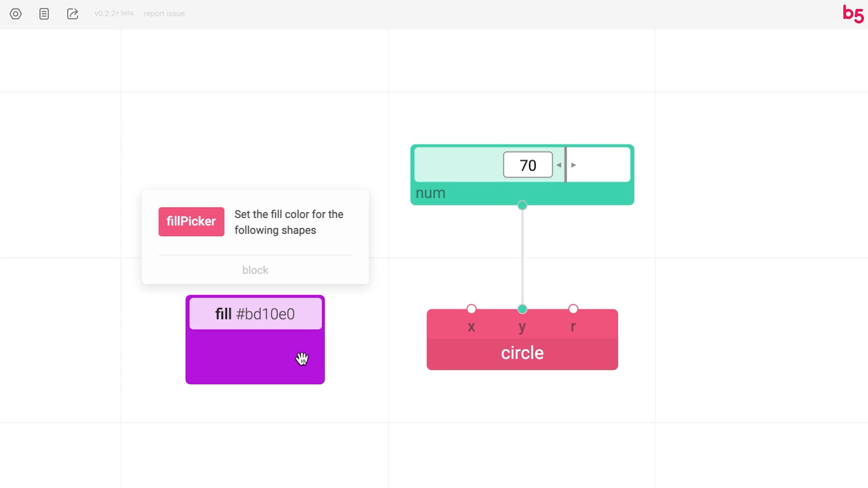Click the b5 logo

[853, 14]
